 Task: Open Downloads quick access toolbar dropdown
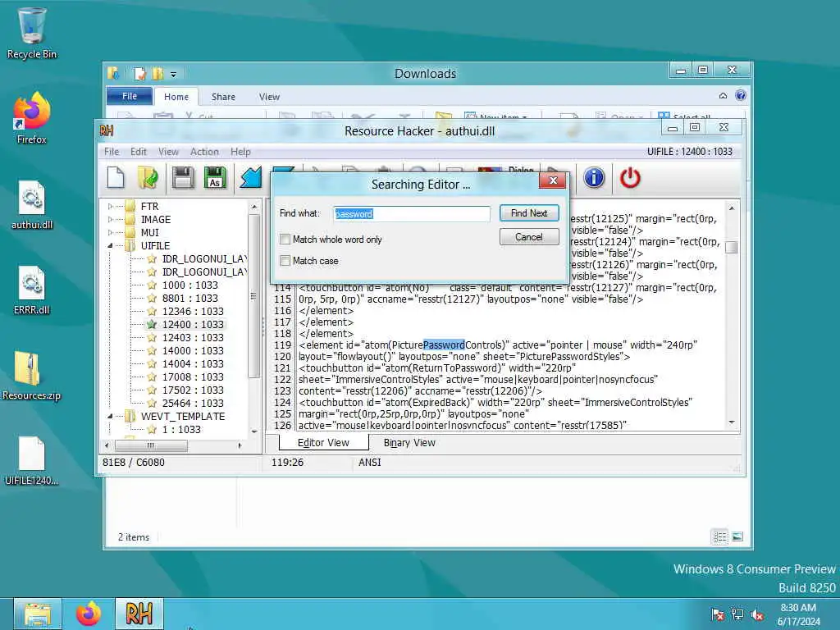click(174, 75)
